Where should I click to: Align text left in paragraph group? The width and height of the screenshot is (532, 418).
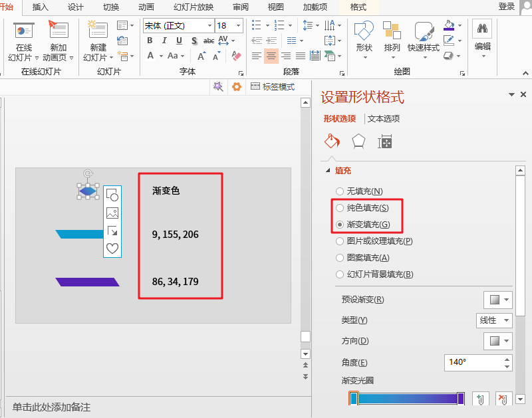point(257,56)
